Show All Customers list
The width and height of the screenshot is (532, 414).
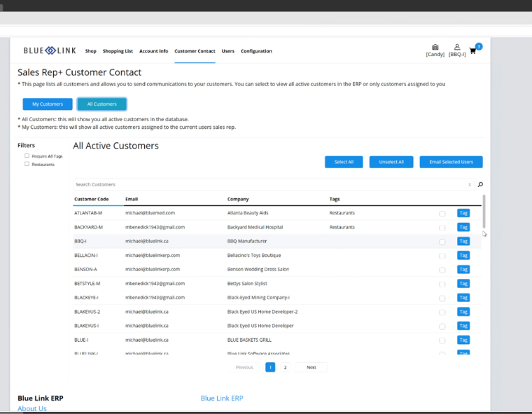point(101,104)
